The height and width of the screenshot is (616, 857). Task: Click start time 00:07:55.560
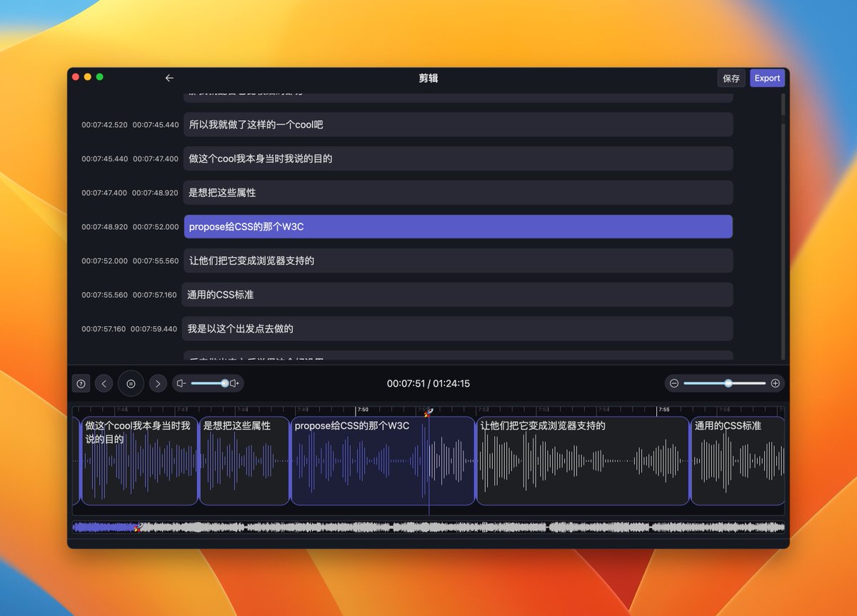click(104, 295)
